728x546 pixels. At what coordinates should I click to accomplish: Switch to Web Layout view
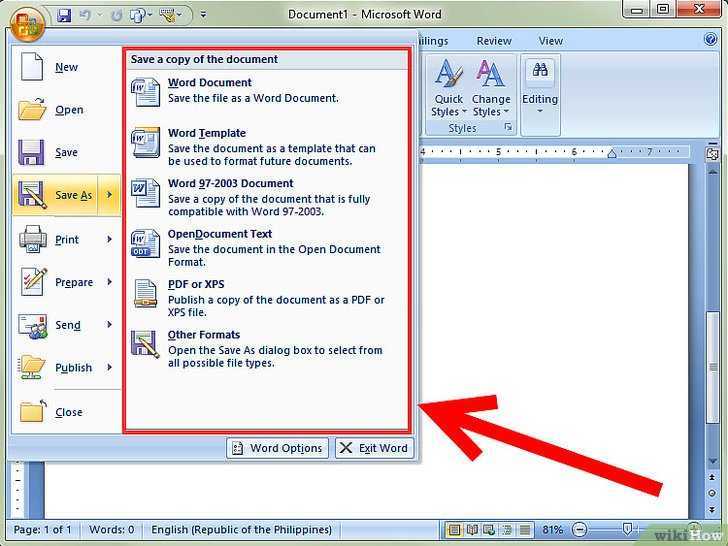(489, 530)
